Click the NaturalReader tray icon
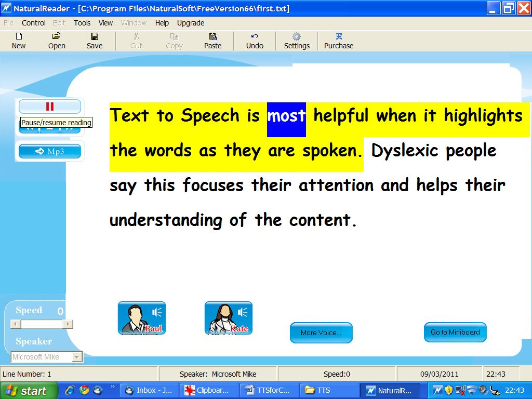The image size is (532, 399). tap(438, 389)
